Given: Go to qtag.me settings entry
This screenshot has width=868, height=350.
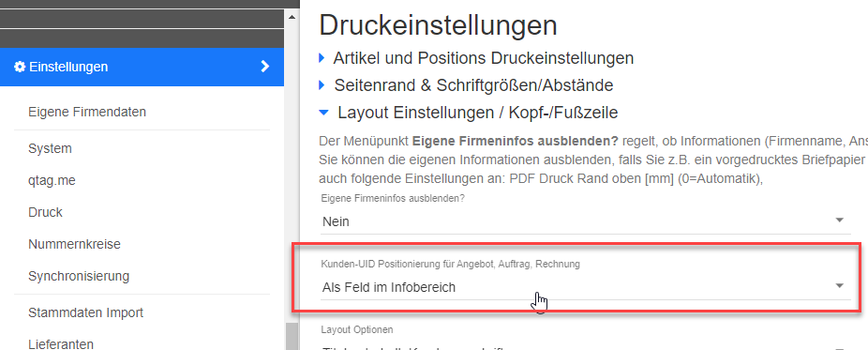Looking at the screenshot, I should tap(52, 180).
